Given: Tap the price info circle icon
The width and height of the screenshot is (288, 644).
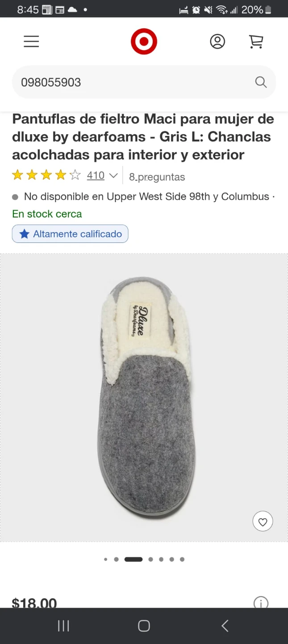Looking at the screenshot, I should point(261,602).
